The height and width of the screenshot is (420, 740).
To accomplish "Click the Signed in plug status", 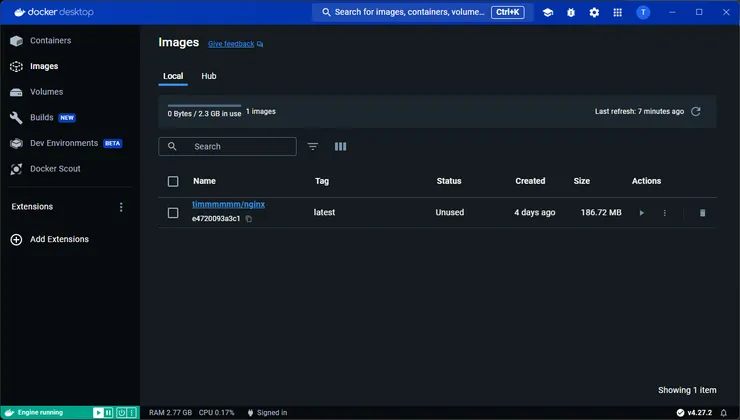I will 267,412.
